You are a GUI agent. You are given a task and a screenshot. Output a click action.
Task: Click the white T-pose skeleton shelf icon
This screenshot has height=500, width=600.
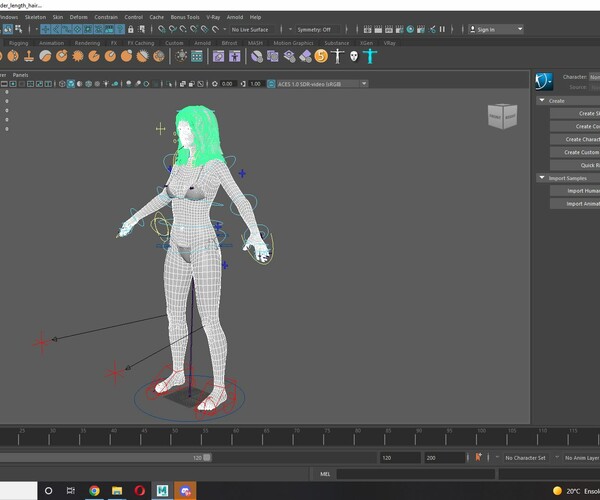coord(338,56)
